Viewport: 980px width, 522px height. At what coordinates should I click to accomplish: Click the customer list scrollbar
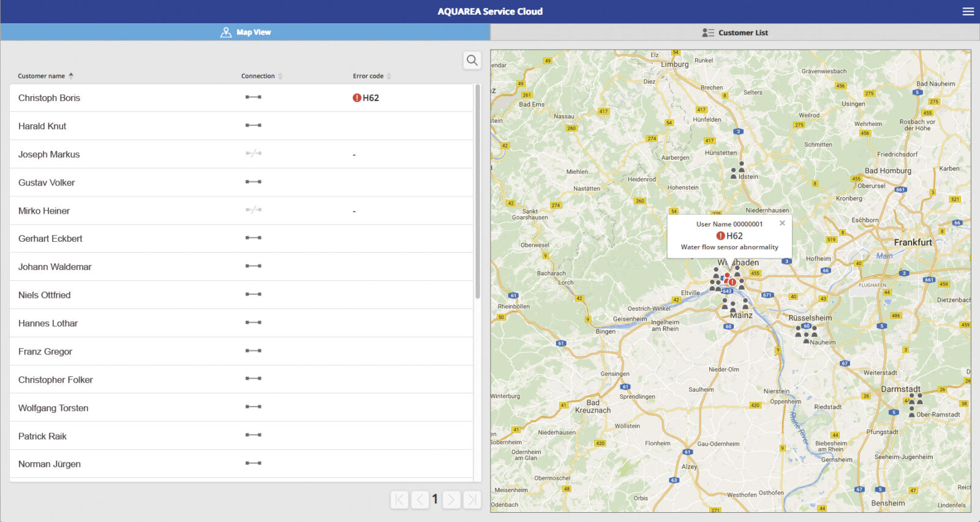(x=478, y=192)
